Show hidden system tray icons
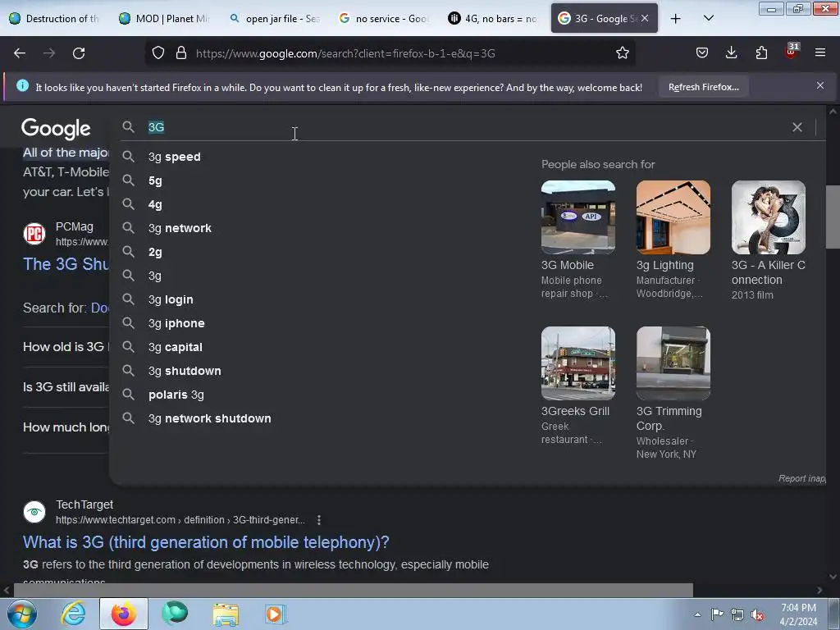This screenshot has height=630, width=840. (697, 614)
